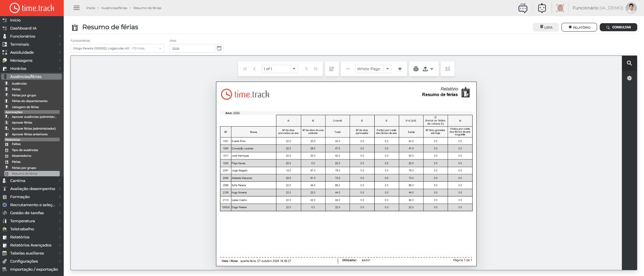Image resolution: width=644 pixels, height=276 pixels.
Task: Open Dashboard IA in sidebar
Action: click(x=32, y=28)
